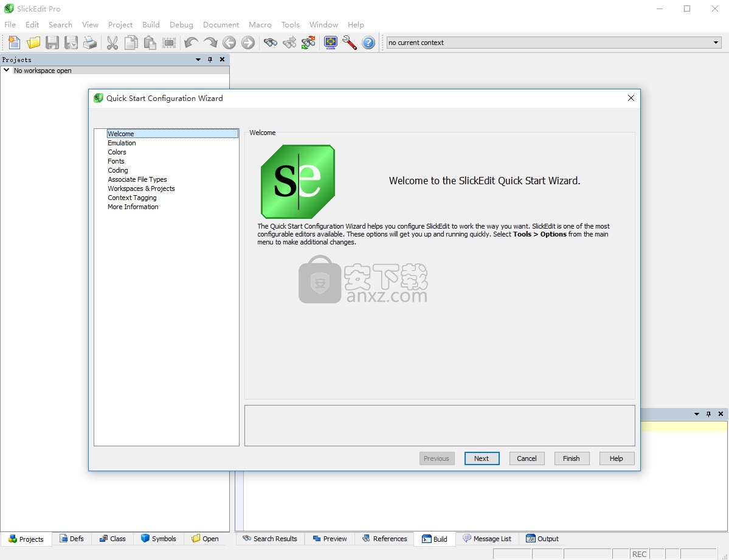Collapse the No workspace open node
729x560 pixels.
pos(7,71)
